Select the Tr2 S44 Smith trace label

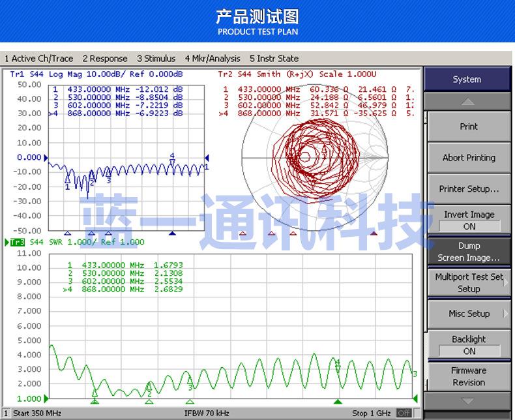[297, 74]
